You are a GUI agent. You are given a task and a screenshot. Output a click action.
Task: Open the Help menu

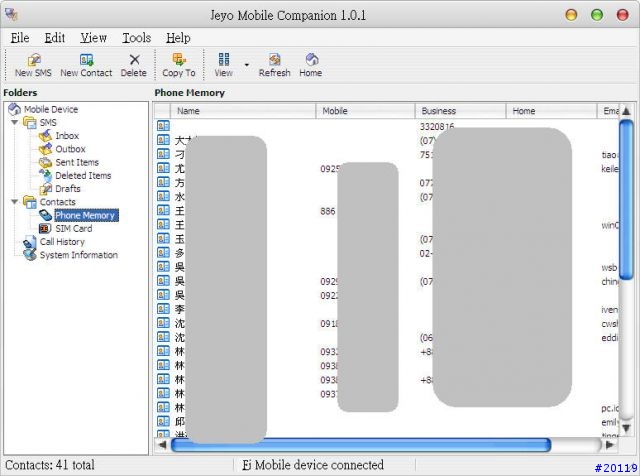coord(178,38)
